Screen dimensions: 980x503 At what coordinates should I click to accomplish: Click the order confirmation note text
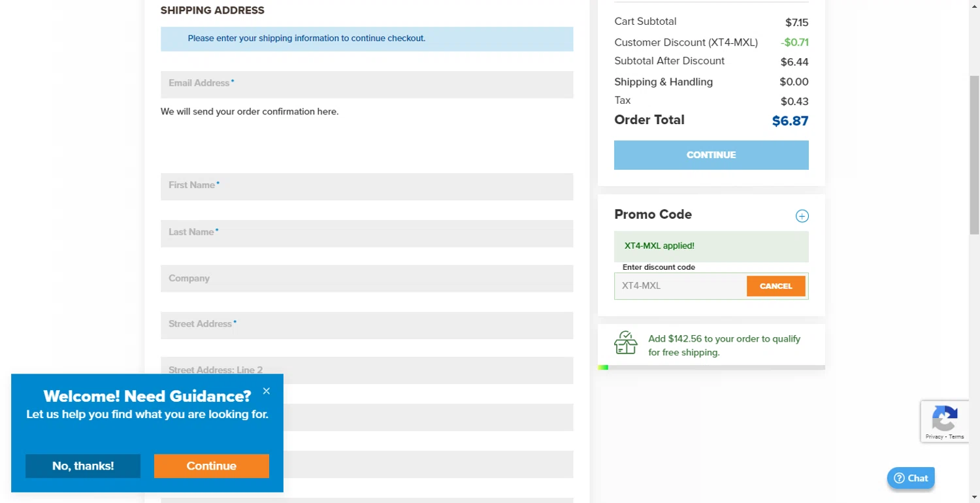(x=250, y=112)
